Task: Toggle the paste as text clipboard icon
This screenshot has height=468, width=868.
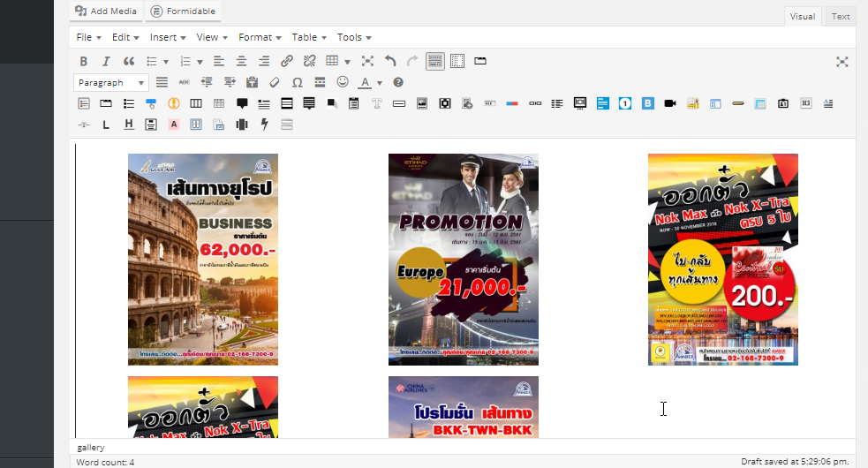Action: click(x=252, y=82)
